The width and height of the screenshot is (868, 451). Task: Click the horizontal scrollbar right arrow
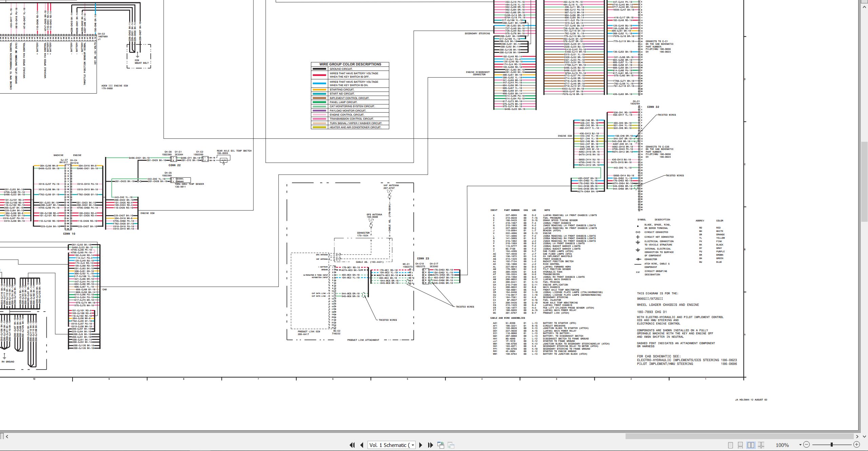pos(857,436)
